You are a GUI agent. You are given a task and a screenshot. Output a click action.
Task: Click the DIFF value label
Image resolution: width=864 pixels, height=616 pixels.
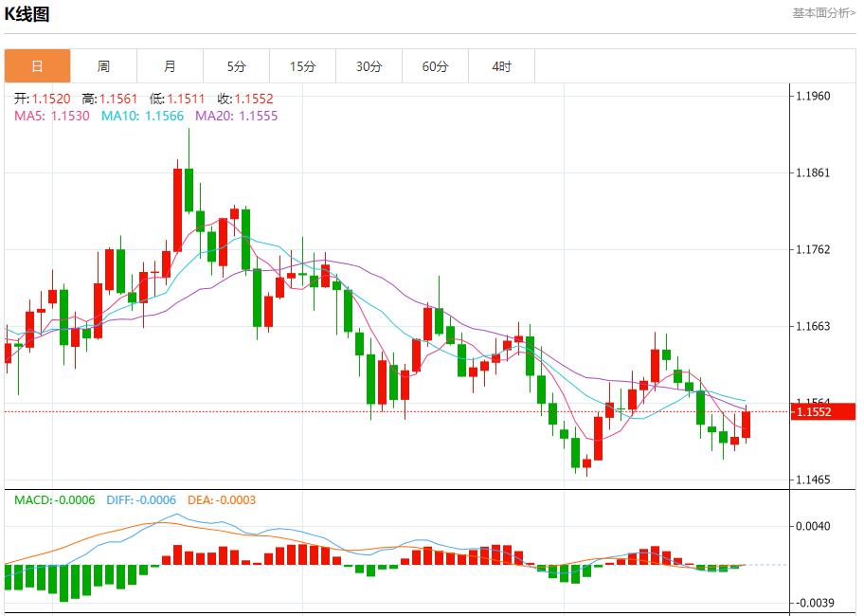[140, 500]
